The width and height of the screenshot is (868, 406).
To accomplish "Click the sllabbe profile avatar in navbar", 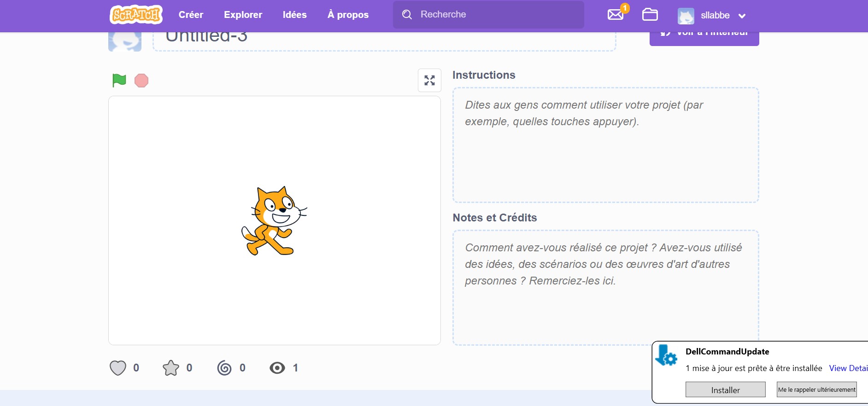I will click(x=686, y=16).
